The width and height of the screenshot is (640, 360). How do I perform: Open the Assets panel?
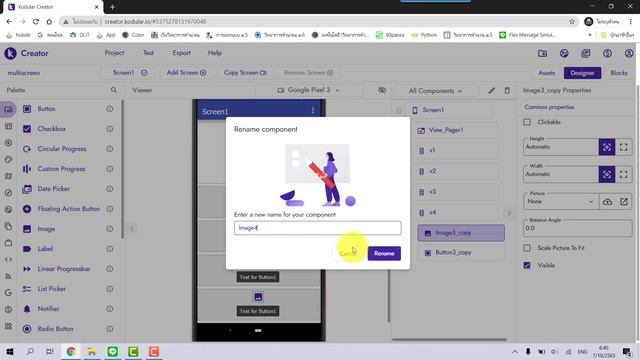(547, 73)
